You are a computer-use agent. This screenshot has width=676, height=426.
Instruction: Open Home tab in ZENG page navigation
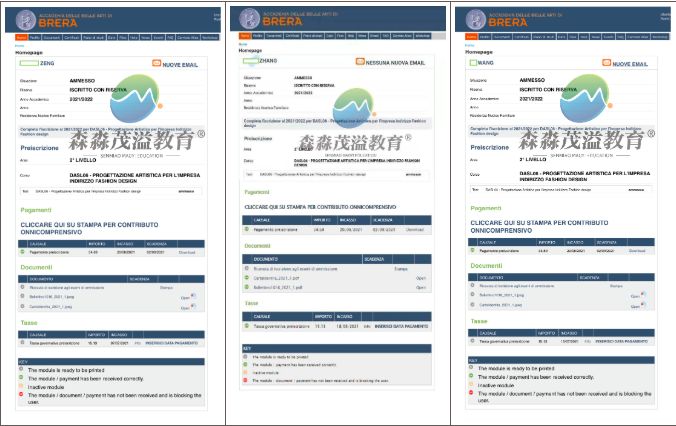22,38
